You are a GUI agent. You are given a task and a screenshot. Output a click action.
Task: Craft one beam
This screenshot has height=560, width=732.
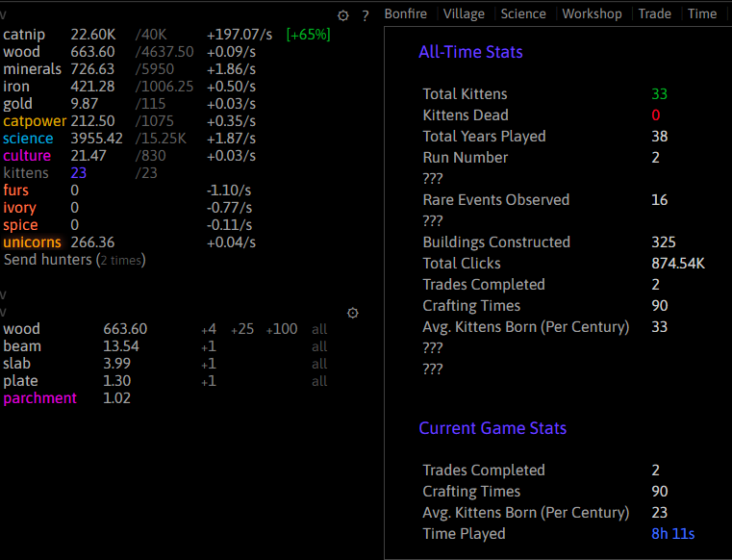pyautogui.click(x=209, y=346)
